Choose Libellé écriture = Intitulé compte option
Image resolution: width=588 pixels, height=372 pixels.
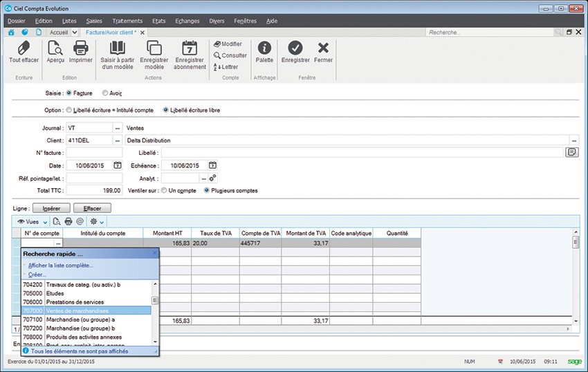[69, 110]
